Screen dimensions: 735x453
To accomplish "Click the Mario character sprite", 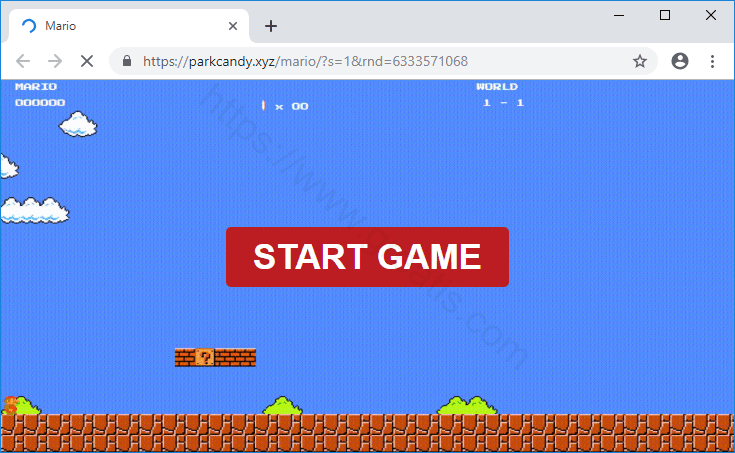I will click(10, 405).
